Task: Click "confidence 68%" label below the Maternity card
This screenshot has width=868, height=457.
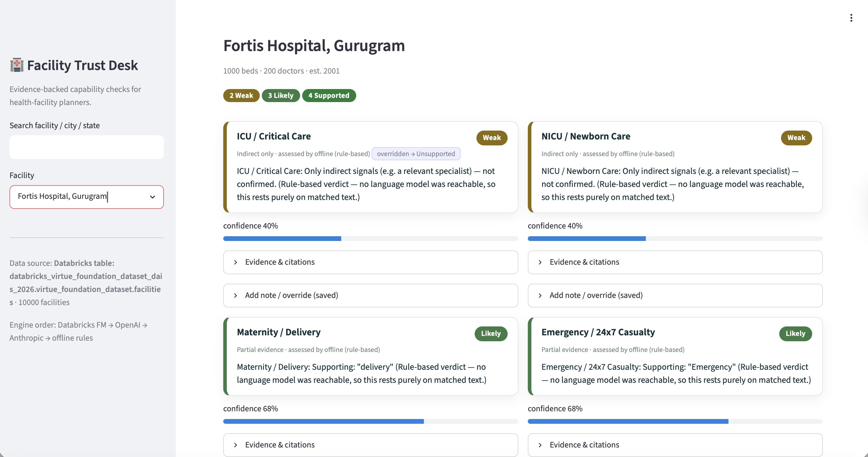Action: click(250, 409)
